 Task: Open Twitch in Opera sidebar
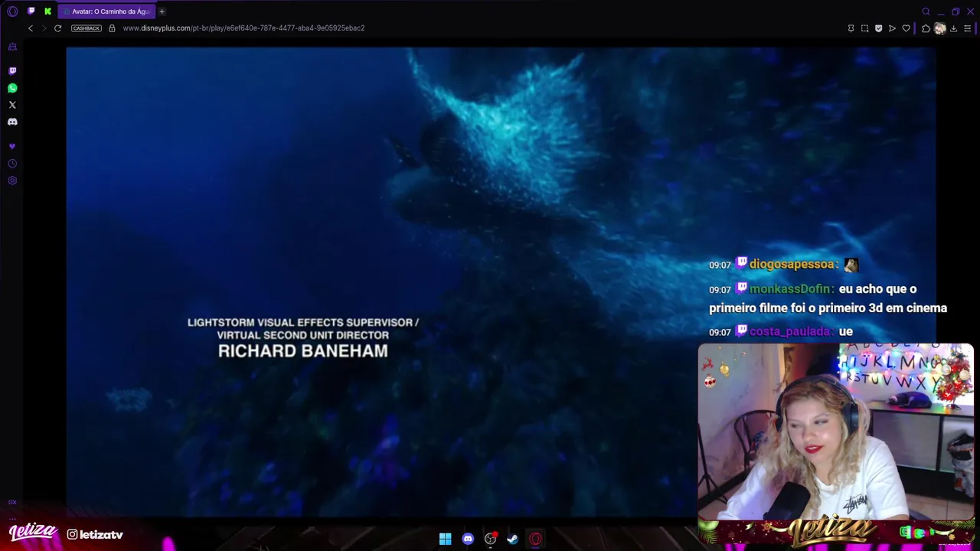tap(12, 70)
